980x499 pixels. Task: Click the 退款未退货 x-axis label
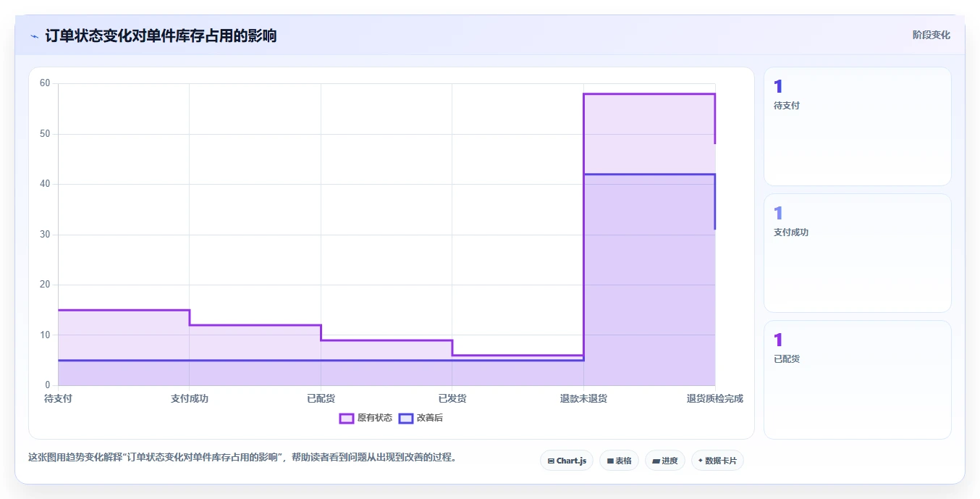click(x=583, y=398)
